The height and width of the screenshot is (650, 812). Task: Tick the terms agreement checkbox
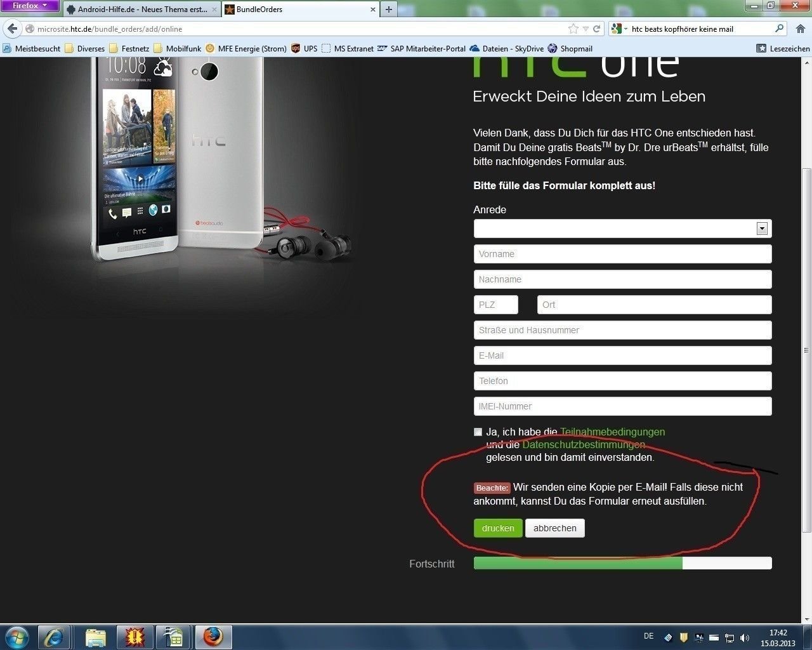click(x=478, y=432)
